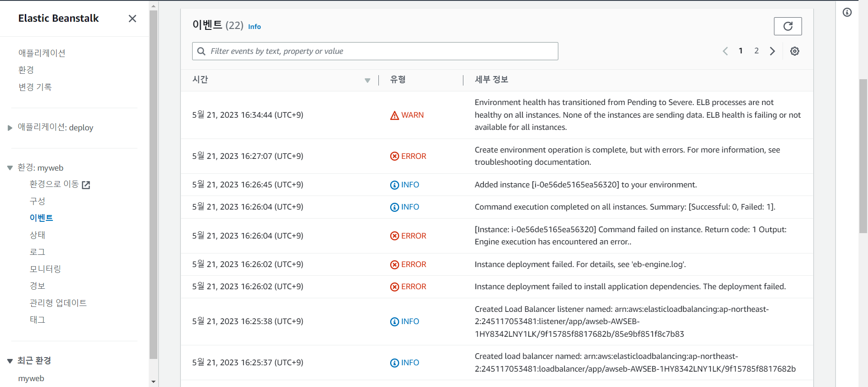Open the info help panel icon
868x387 pixels.
(x=847, y=12)
